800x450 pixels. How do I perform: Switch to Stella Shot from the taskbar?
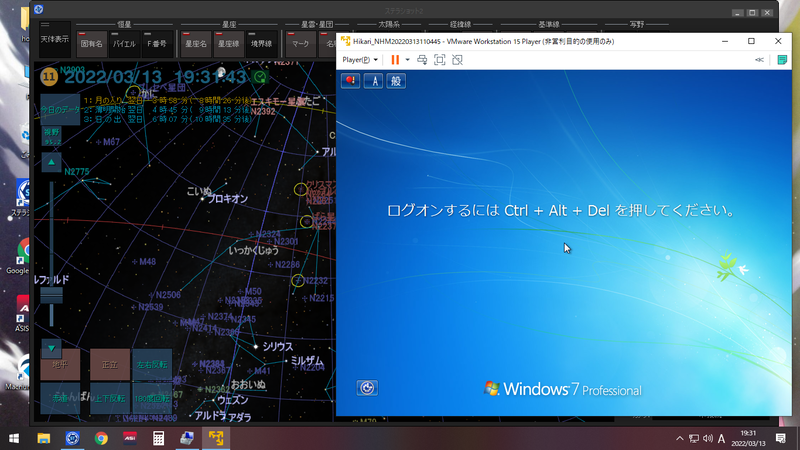pyautogui.click(x=72, y=438)
